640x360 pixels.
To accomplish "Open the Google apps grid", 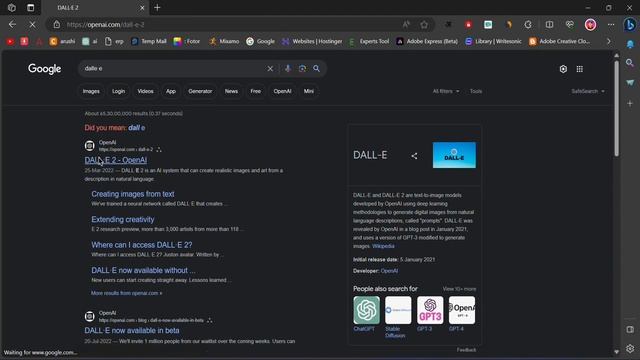I will tap(580, 69).
